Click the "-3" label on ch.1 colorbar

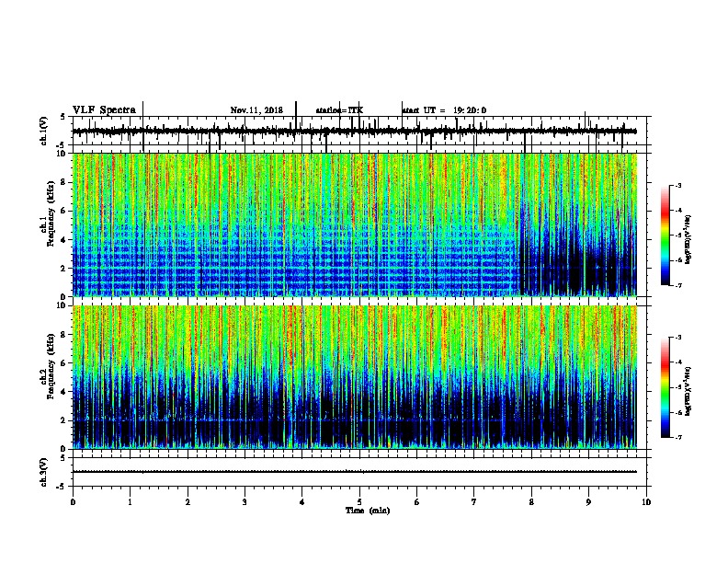point(678,185)
